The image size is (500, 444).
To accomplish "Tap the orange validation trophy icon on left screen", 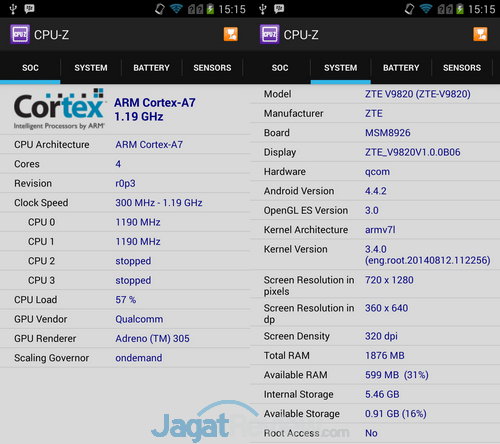I will click(231, 34).
